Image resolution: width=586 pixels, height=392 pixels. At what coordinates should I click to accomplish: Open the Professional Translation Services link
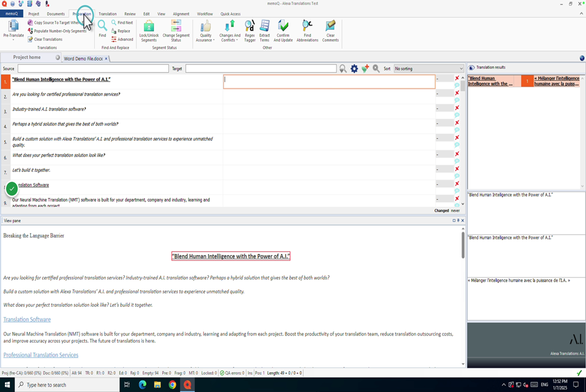41,355
